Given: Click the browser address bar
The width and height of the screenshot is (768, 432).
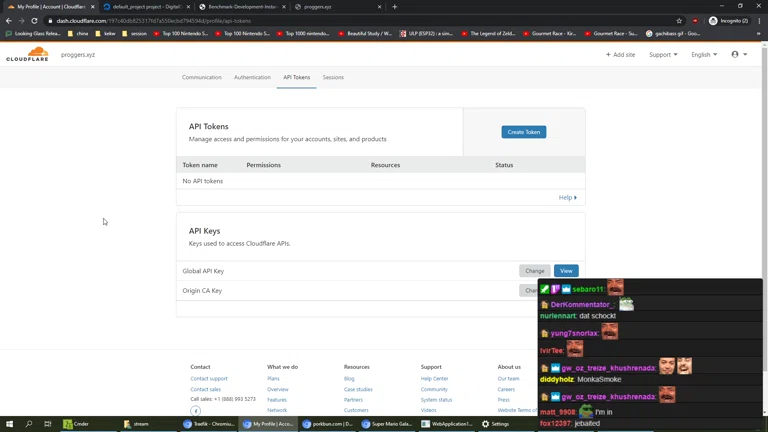Looking at the screenshot, I should pos(358,21).
